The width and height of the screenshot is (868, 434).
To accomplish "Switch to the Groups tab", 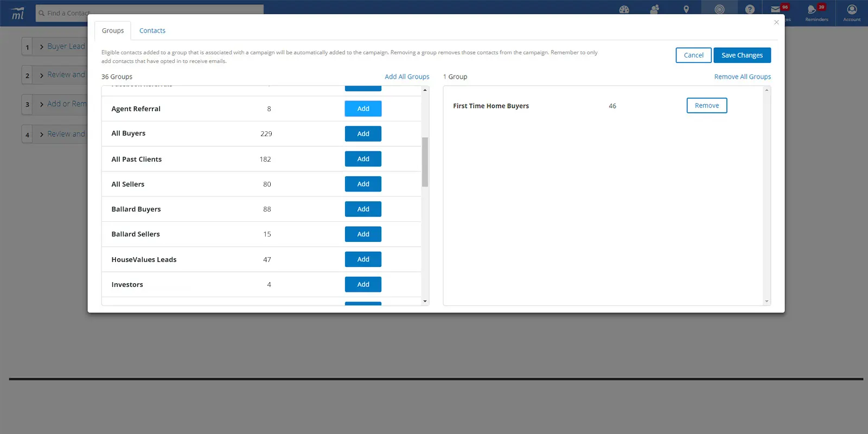I will (113, 30).
